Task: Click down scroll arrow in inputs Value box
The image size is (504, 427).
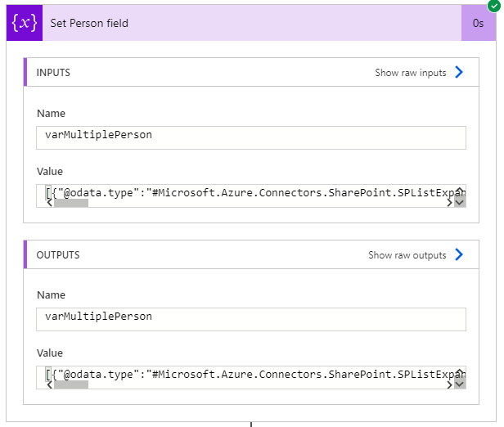Action: (460, 203)
